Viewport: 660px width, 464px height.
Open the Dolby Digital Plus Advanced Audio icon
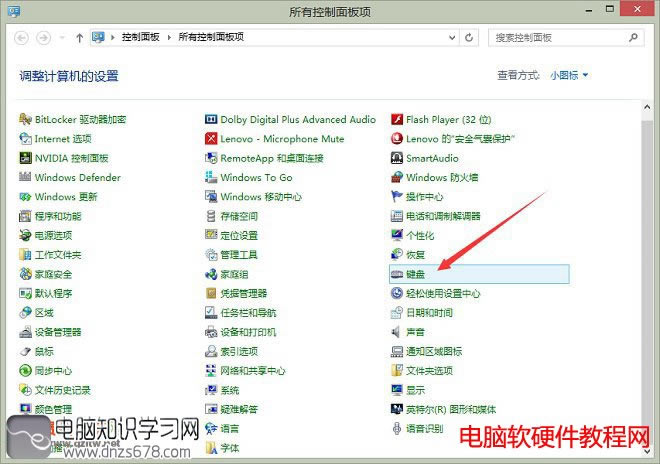coord(211,119)
